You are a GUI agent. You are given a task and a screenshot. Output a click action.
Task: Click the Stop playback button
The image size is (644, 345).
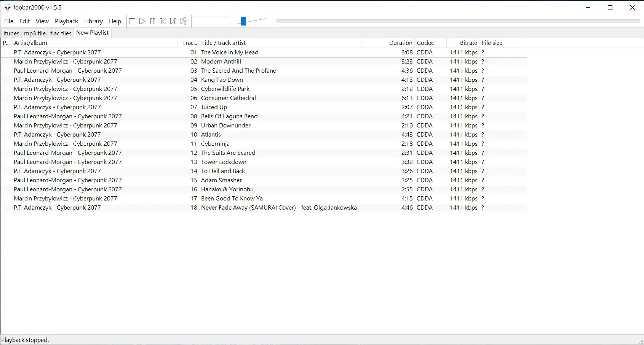pos(132,21)
